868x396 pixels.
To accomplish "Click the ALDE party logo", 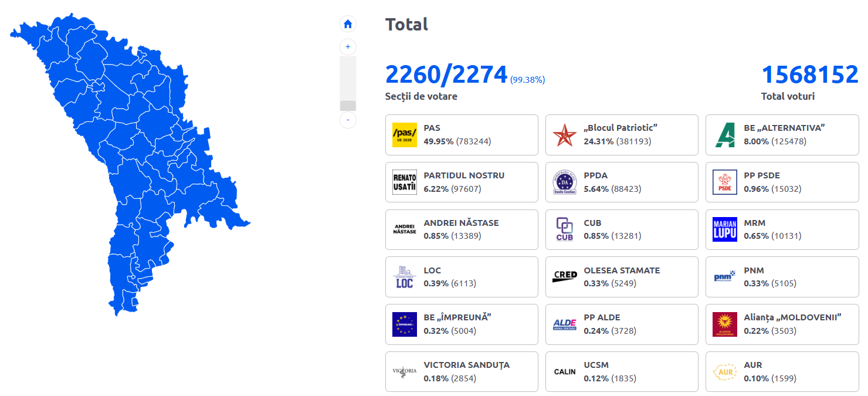I will coord(564,324).
